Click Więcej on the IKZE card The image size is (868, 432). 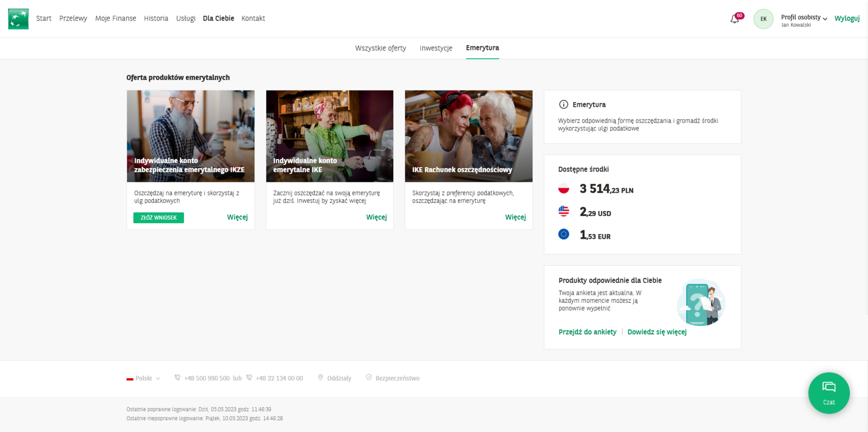(238, 217)
